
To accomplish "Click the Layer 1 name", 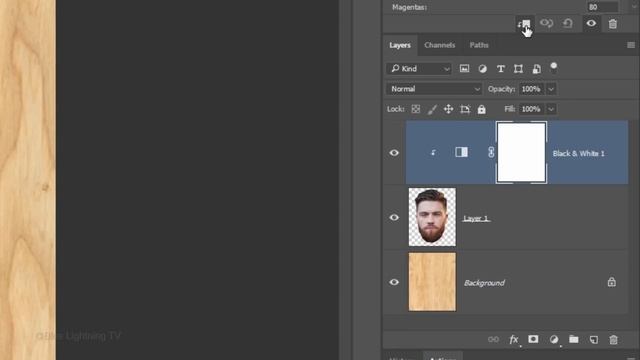I will click(476, 218).
